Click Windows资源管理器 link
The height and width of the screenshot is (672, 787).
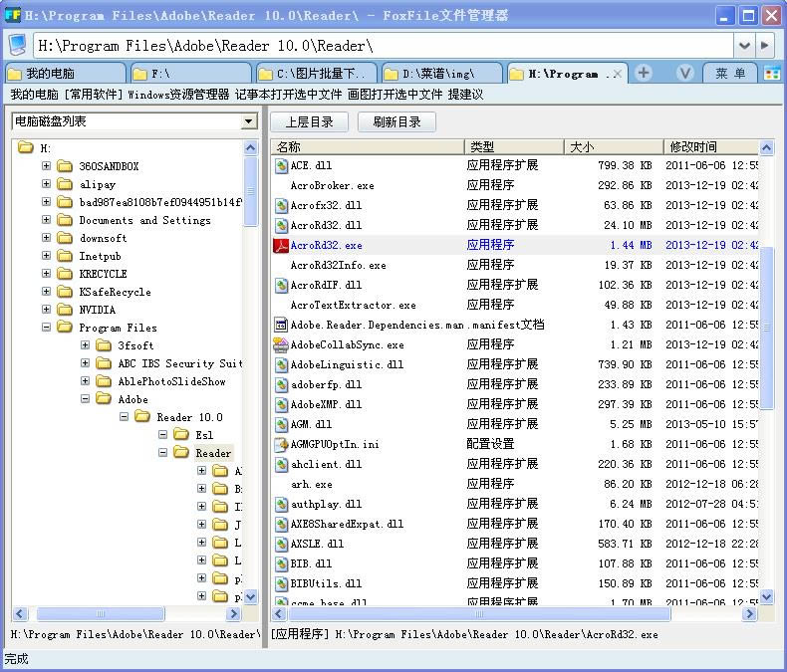[x=178, y=95]
